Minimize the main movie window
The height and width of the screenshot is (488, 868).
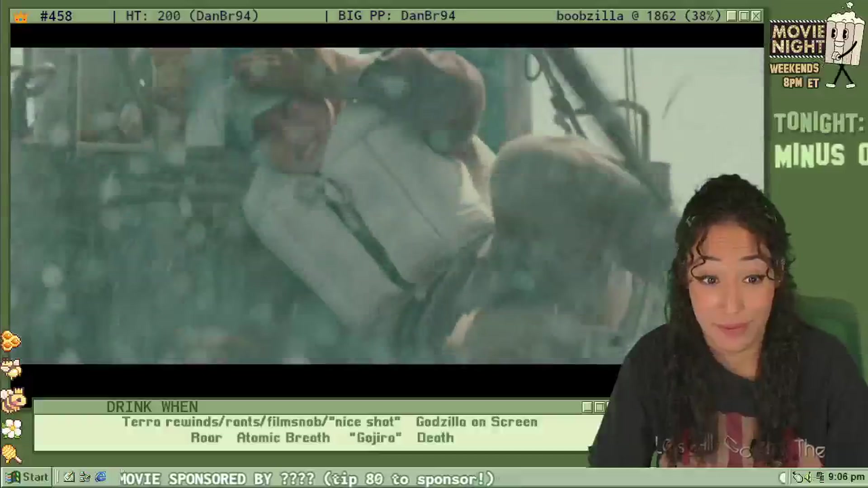coord(732,16)
